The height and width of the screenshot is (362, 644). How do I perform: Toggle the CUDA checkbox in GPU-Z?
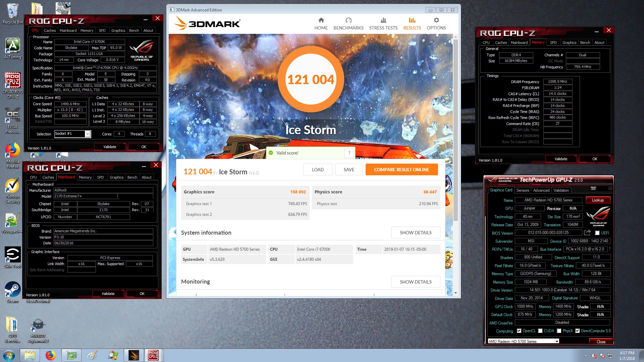click(540, 331)
